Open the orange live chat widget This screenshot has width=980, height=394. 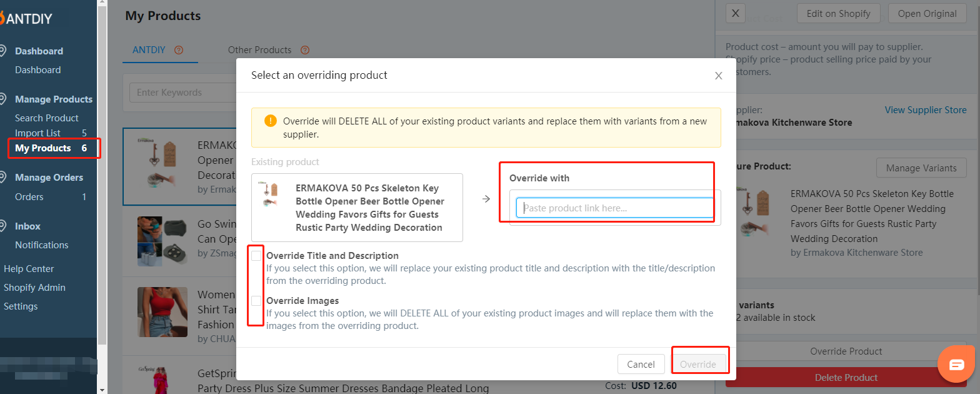point(957,364)
